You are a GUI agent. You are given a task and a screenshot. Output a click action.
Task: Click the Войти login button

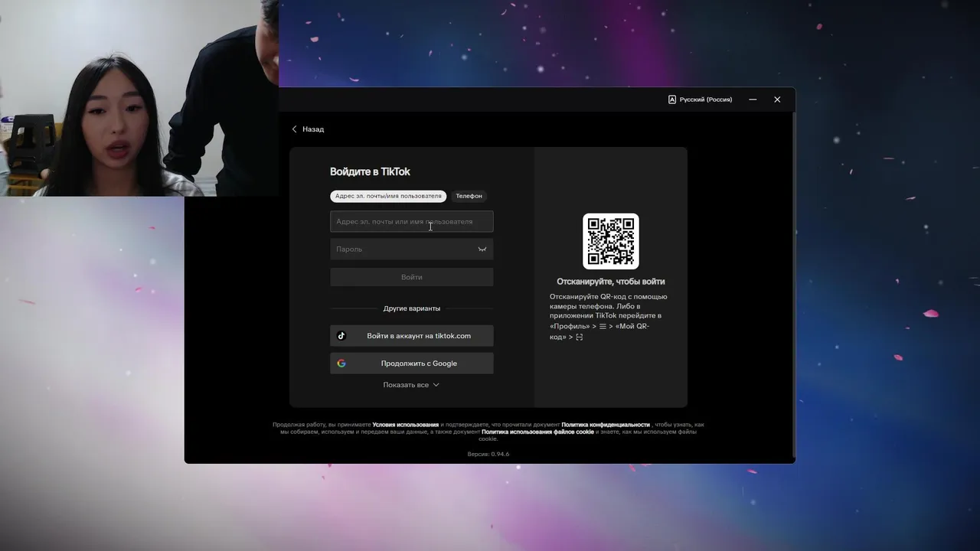click(412, 277)
